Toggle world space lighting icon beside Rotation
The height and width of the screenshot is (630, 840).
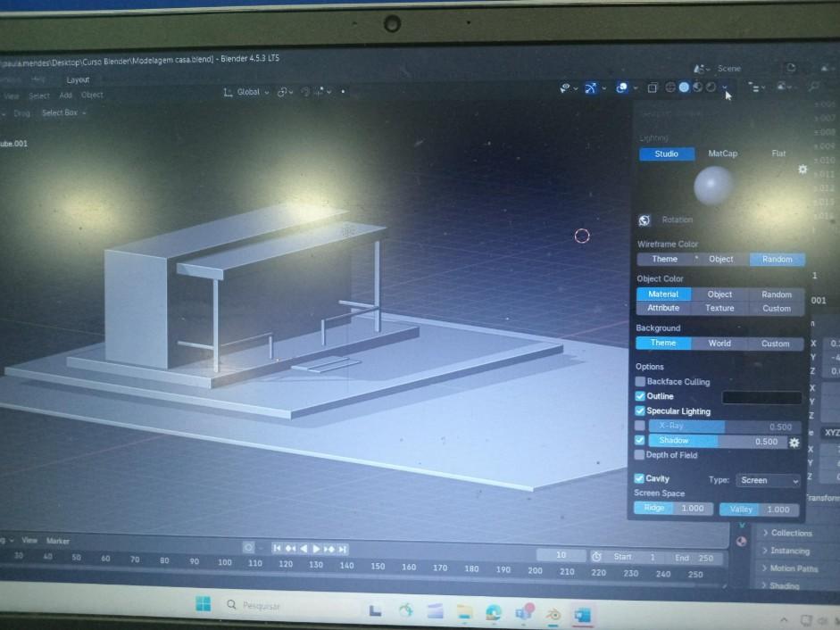click(645, 220)
